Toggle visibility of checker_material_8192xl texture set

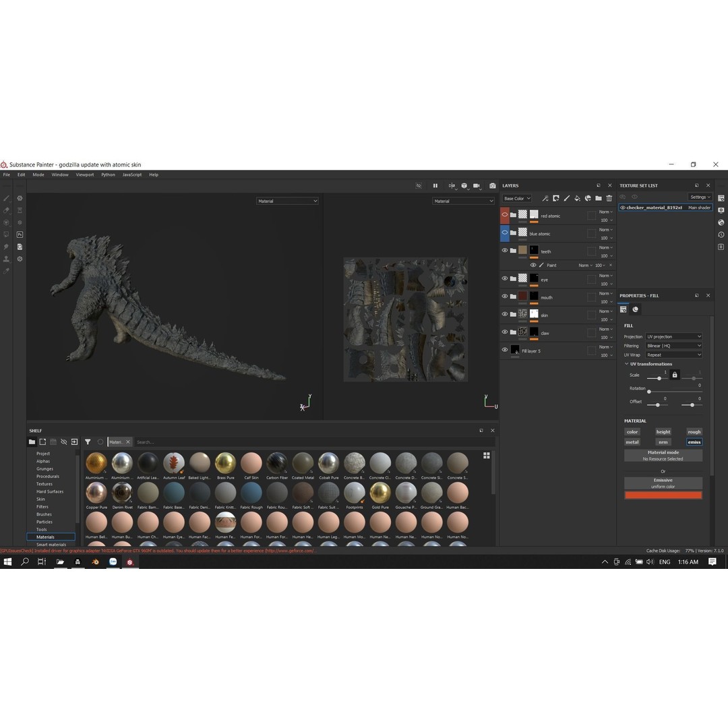(x=623, y=208)
